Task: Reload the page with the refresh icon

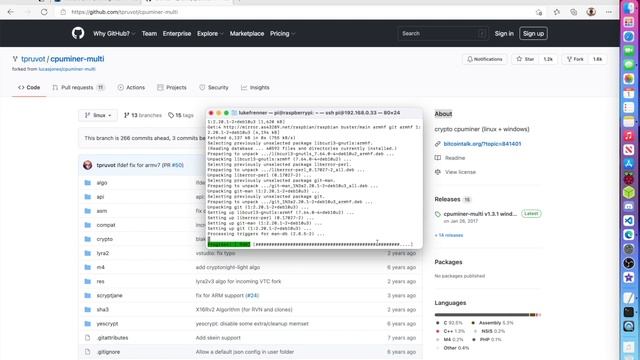Action: tap(44, 12)
